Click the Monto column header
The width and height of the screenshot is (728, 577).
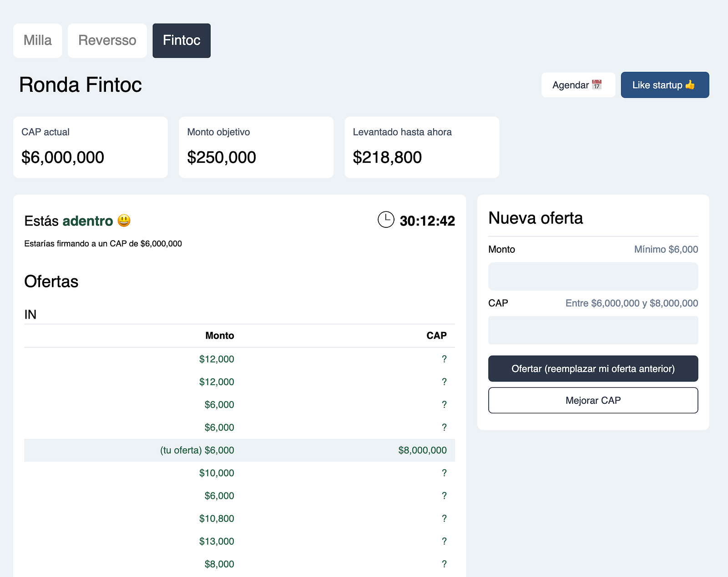(220, 336)
